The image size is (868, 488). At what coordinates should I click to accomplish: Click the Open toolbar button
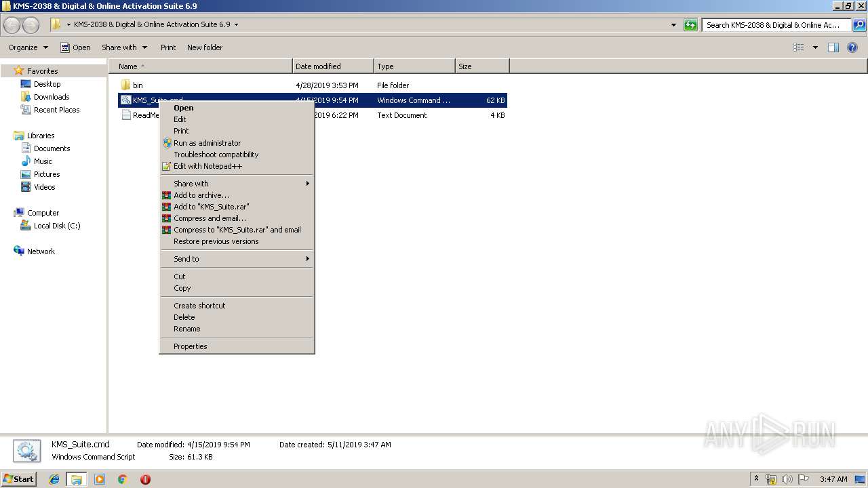click(x=75, y=47)
